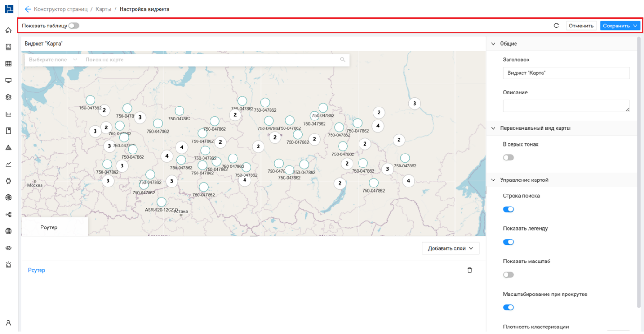Delete the Роутер layer with the trash icon
The height and width of the screenshot is (334, 644).
[469, 270]
